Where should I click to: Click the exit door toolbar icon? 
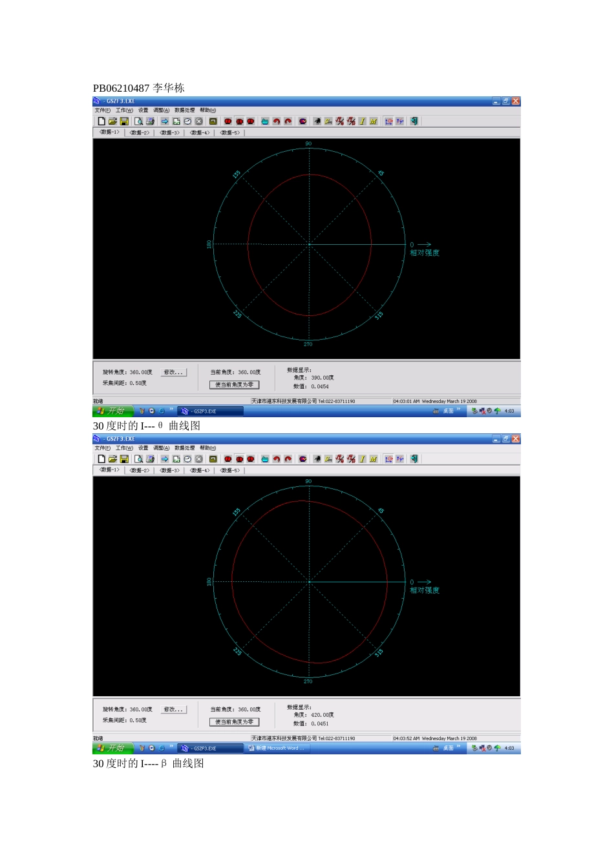click(x=414, y=121)
